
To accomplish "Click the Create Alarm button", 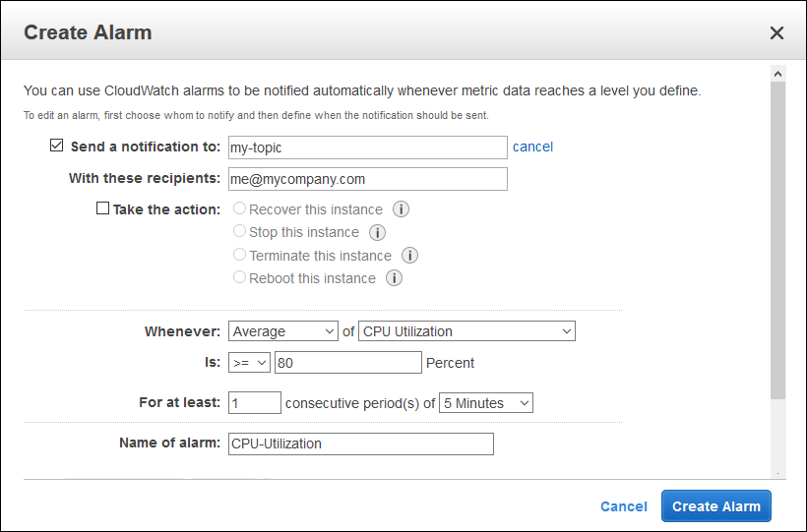I will (x=715, y=506).
